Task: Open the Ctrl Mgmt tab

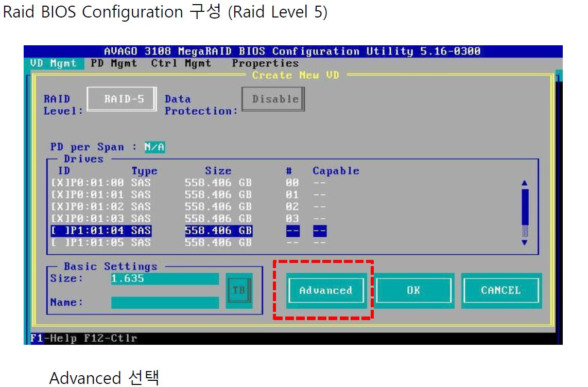Action: coord(181,63)
